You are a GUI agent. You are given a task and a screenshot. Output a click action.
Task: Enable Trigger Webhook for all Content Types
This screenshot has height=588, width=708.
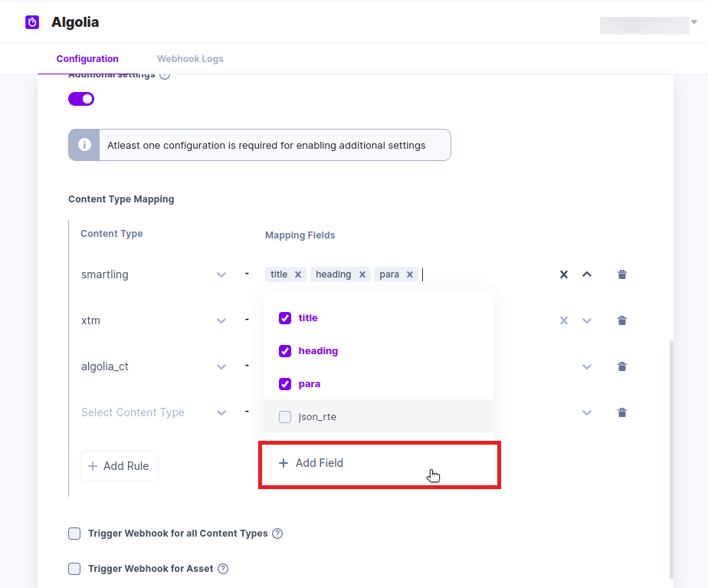(x=74, y=534)
